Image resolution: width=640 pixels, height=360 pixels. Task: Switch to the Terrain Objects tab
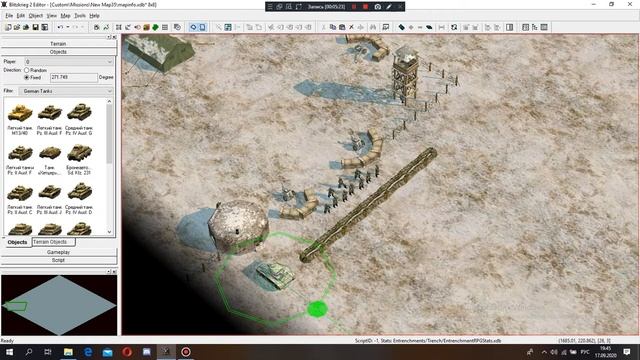point(53,242)
